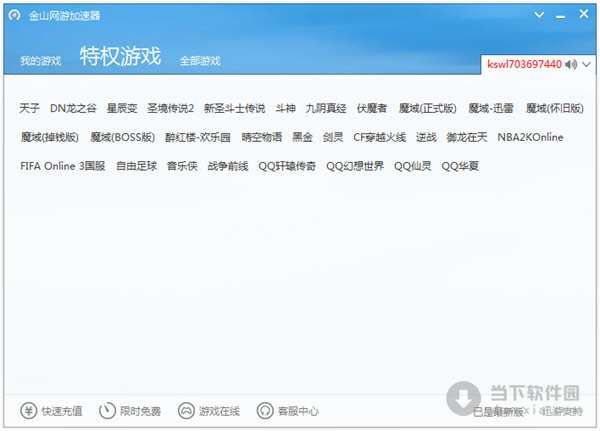Choose the 自由足球 game
The height and width of the screenshot is (431, 600).
coord(137,166)
